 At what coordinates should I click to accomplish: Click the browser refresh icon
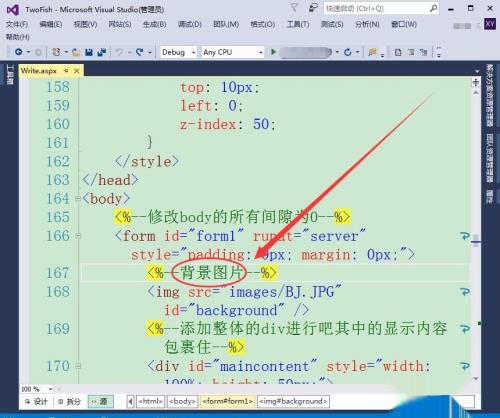pyautogui.click(x=348, y=52)
